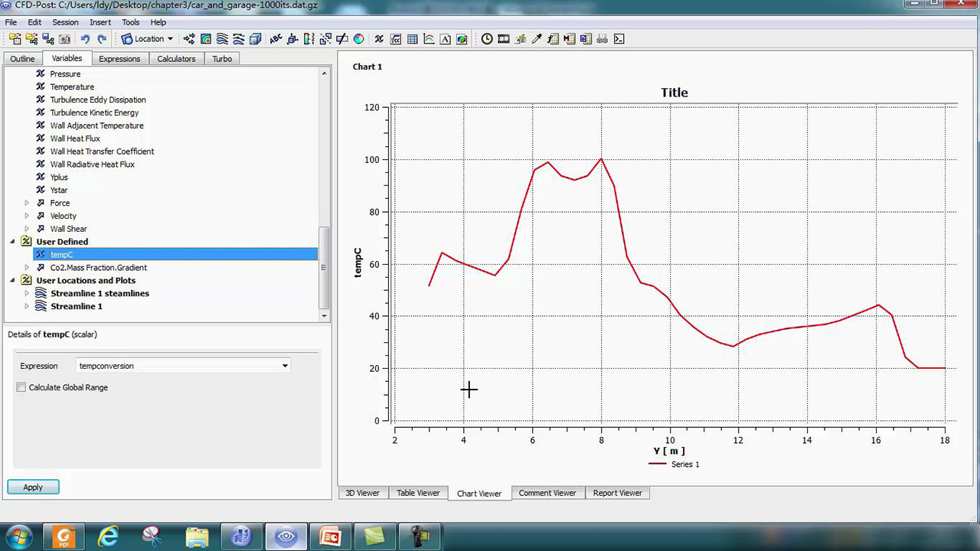This screenshot has width=980, height=551.
Task: Insert a new Chart
Action: [429, 39]
